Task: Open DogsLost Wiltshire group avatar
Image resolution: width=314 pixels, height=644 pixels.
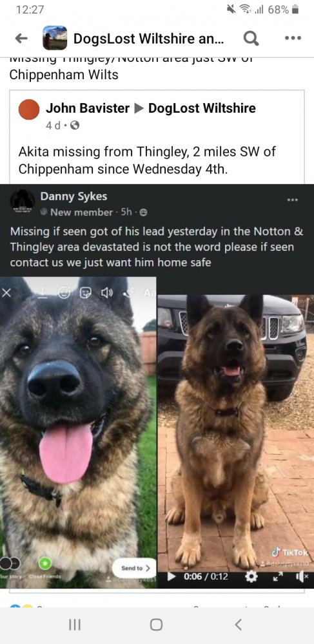Action: (55, 38)
